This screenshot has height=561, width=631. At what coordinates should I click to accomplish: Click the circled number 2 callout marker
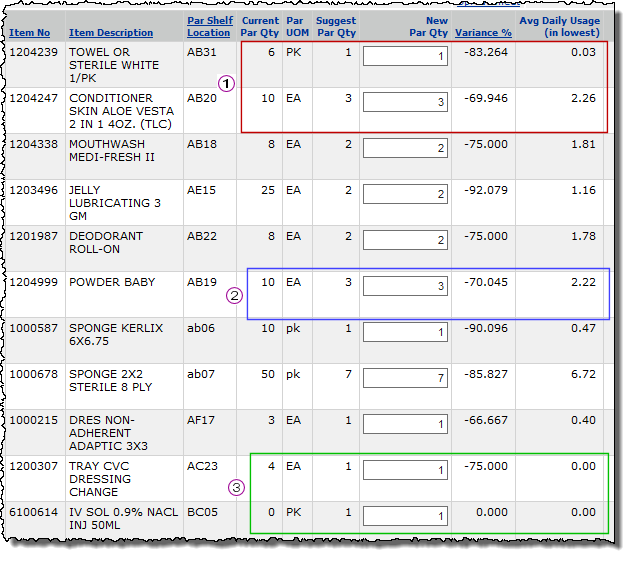coord(234,296)
